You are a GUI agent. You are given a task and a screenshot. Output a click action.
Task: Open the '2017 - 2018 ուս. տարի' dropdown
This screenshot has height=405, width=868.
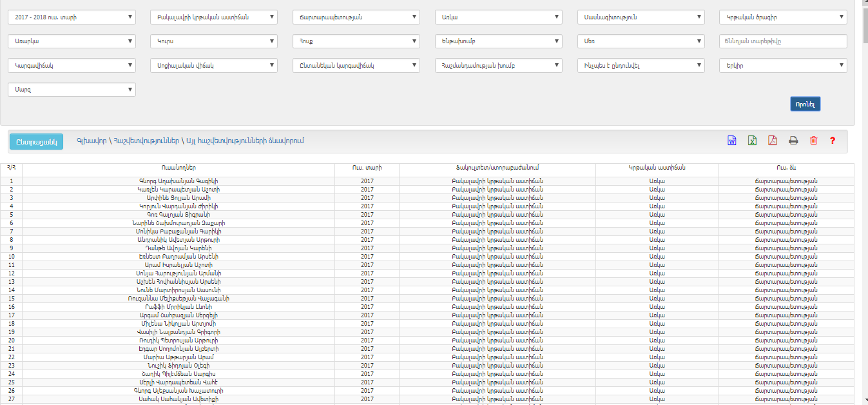click(x=72, y=17)
